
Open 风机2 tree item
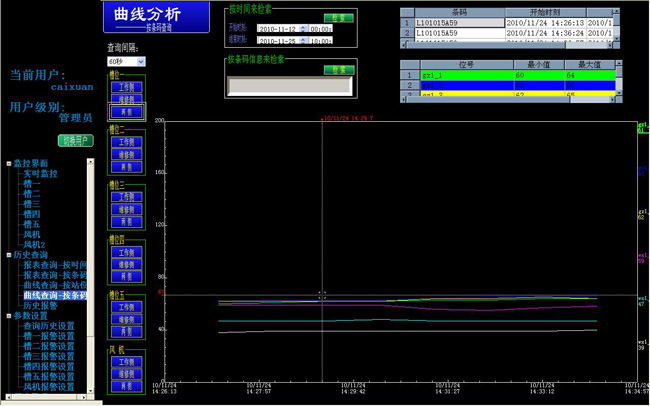(34, 245)
